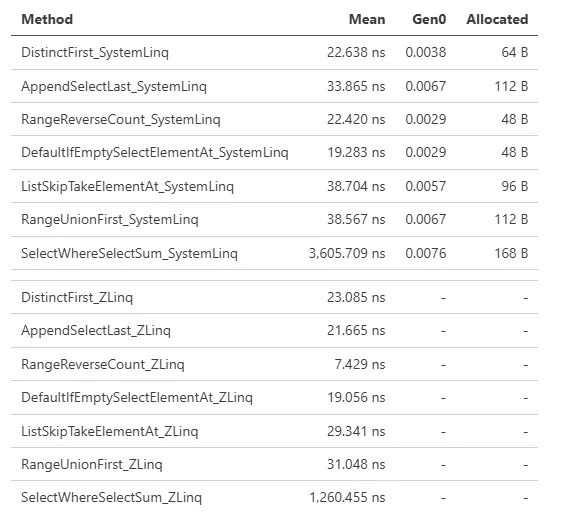Click the Gen0 column header

pyautogui.click(x=429, y=19)
